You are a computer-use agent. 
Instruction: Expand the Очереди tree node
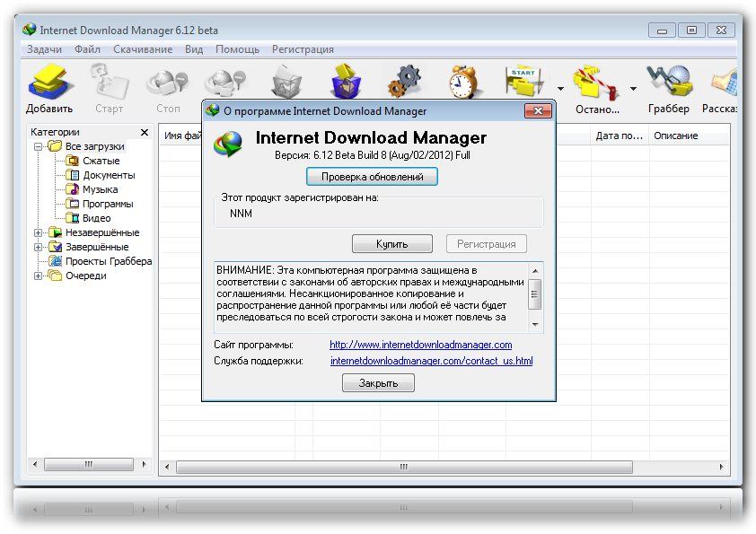pos(38,276)
